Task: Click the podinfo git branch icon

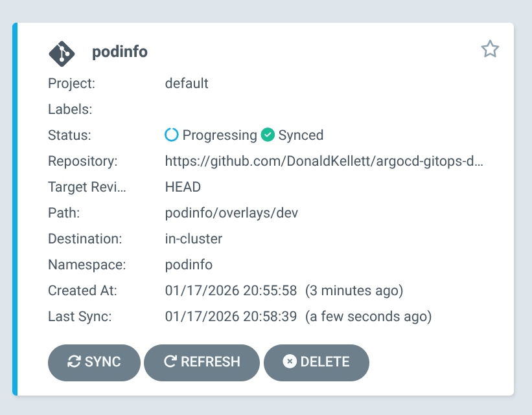Action: point(61,53)
